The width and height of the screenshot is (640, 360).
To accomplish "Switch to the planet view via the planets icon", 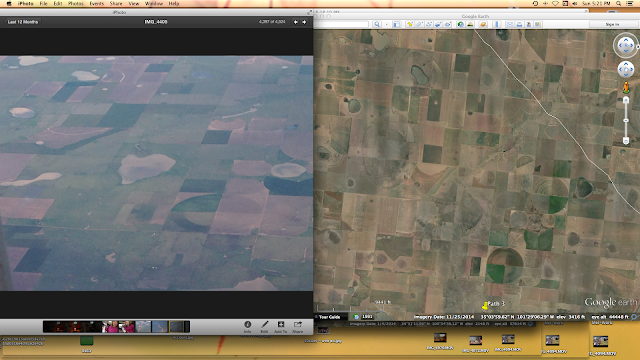I will (x=483, y=24).
